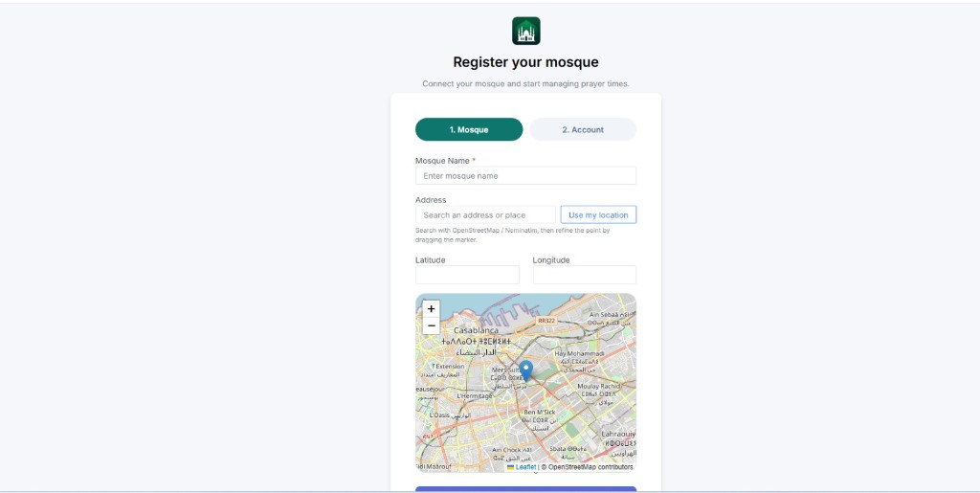Open the Leaflet attribution link
Screen dimensions: 980x493
point(525,467)
